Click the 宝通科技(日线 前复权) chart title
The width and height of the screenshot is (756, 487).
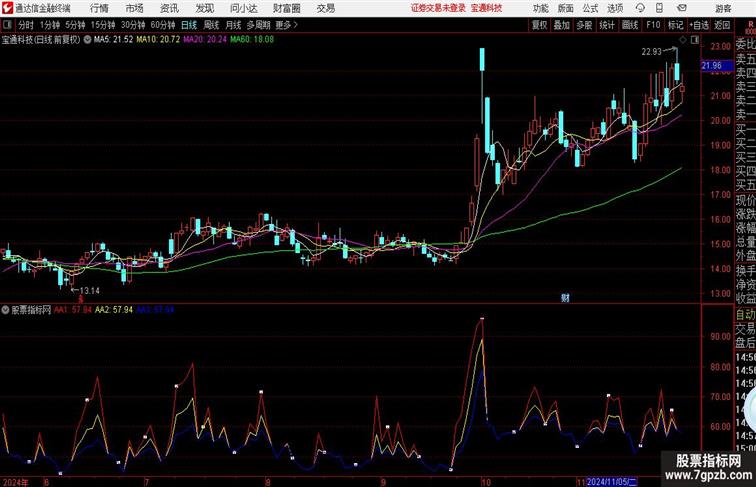click(41, 40)
